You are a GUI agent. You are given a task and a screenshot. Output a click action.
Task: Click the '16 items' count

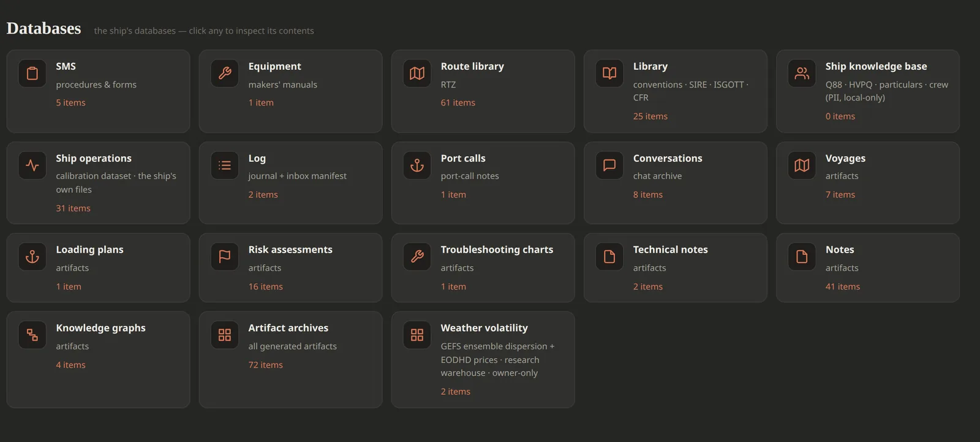[x=265, y=286]
